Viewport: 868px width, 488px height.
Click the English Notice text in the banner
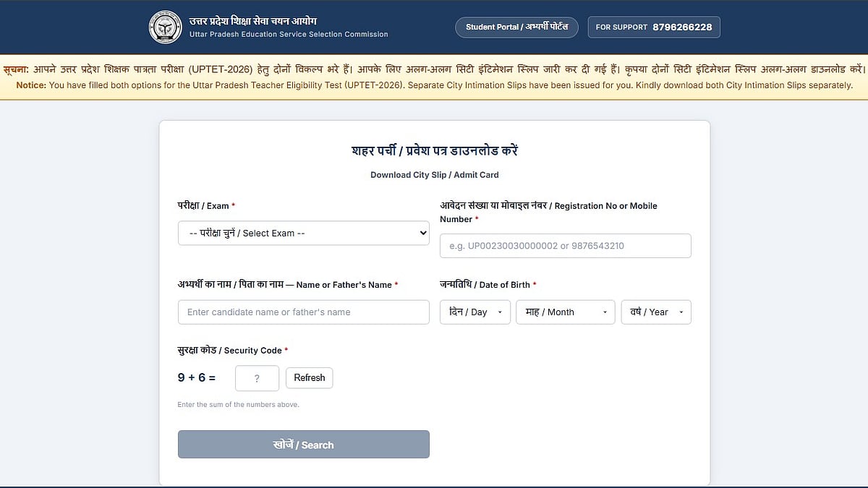point(434,85)
